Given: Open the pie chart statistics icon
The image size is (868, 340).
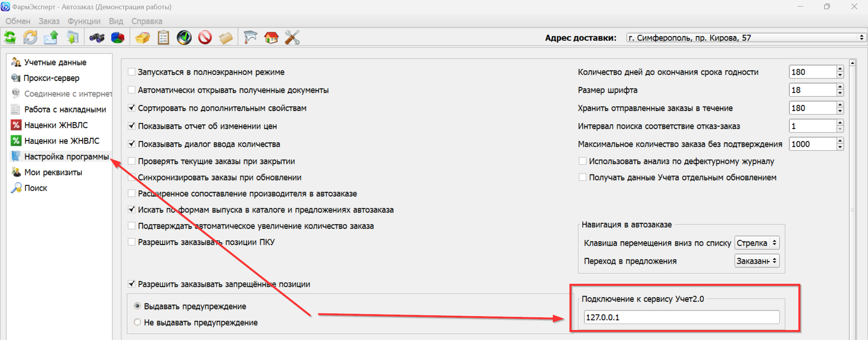Looking at the screenshot, I should click(x=118, y=38).
